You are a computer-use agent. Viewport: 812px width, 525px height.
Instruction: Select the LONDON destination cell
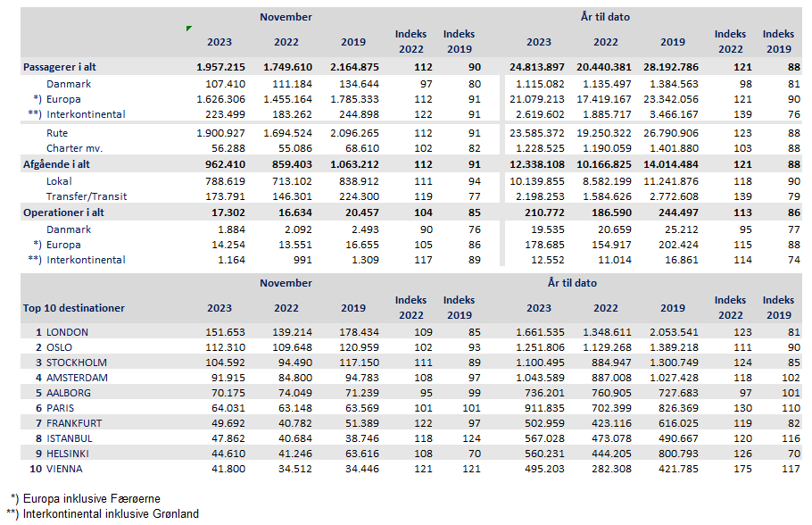(x=70, y=331)
